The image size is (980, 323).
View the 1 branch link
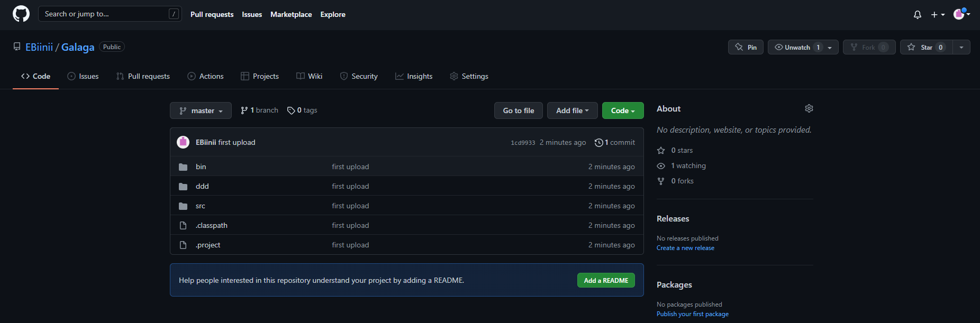click(259, 110)
